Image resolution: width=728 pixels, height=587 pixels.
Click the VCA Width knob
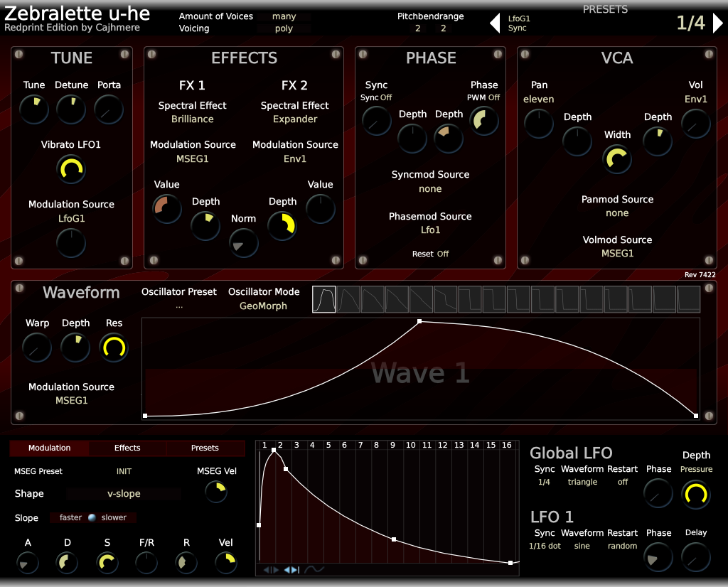click(616, 159)
